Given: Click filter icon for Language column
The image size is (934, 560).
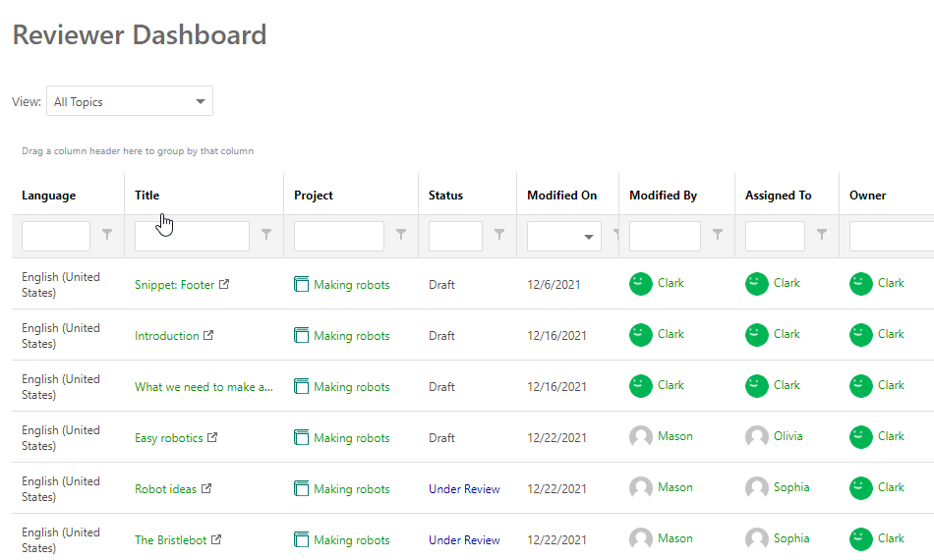Looking at the screenshot, I should (x=107, y=235).
